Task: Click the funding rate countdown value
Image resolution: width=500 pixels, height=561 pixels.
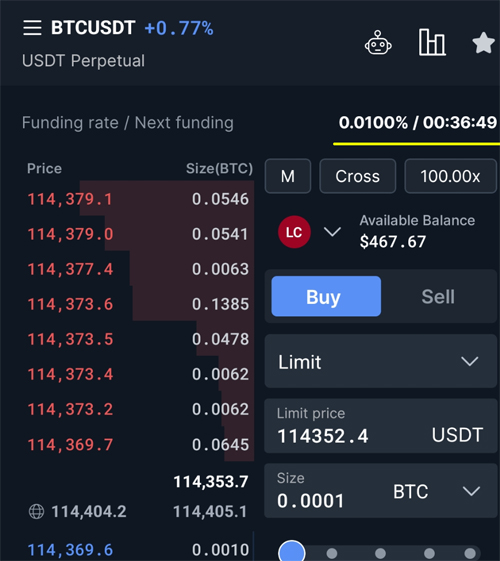Action: (418, 123)
